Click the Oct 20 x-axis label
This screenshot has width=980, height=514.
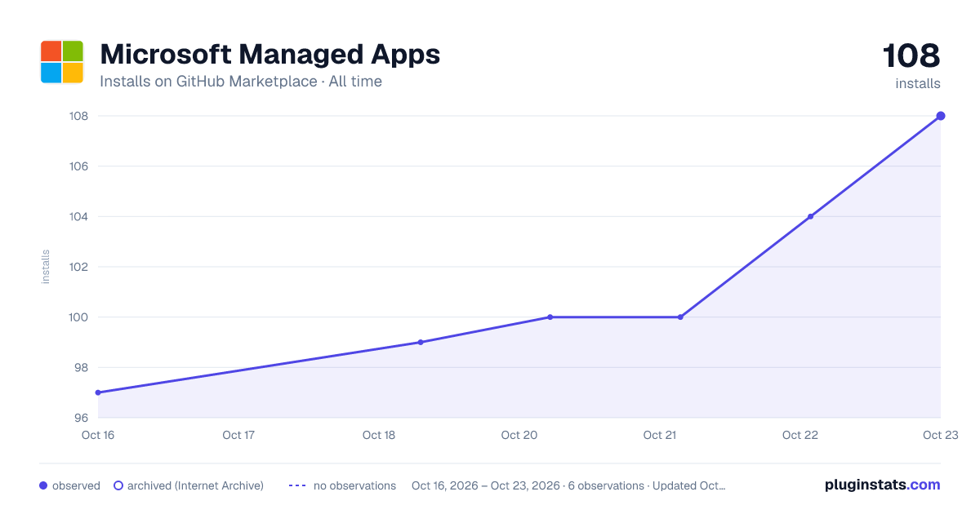519,435
